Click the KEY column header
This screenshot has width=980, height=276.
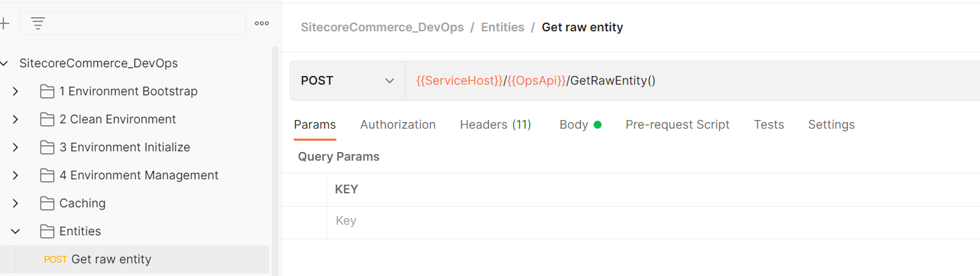pyautogui.click(x=346, y=189)
